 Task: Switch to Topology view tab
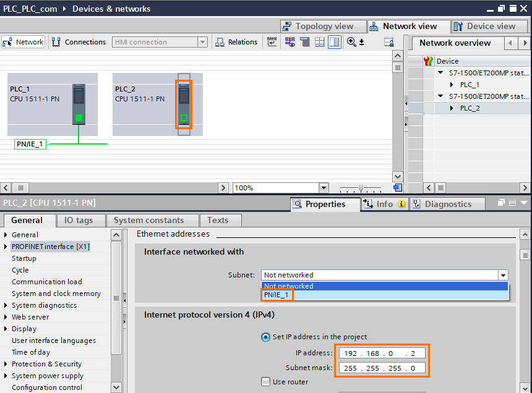pyautogui.click(x=323, y=26)
